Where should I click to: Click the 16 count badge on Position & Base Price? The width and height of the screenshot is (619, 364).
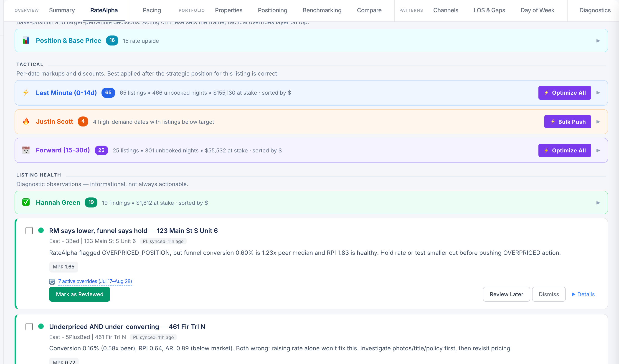click(x=112, y=40)
